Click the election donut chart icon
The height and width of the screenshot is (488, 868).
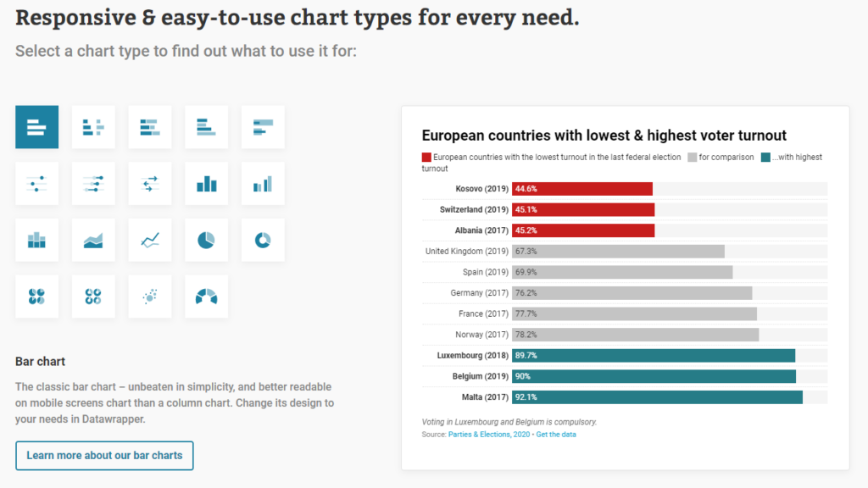pyautogui.click(x=206, y=297)
